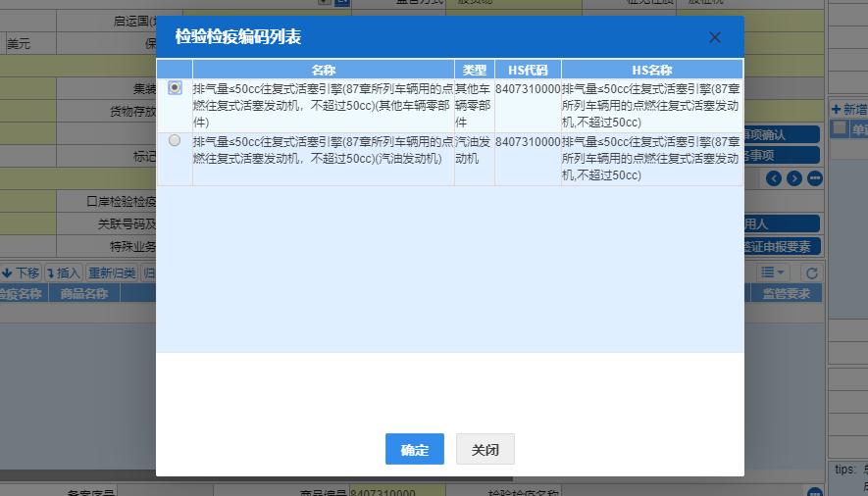
Task: Click the dialog title 检验检疫编码列表
Action: (x=238, y=36)
